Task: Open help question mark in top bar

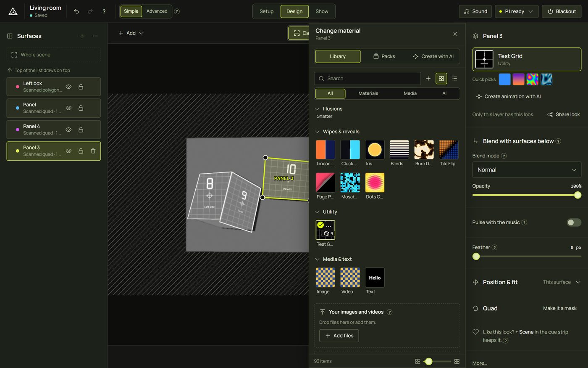Action: pyautogui.click(x=104, y=11)
